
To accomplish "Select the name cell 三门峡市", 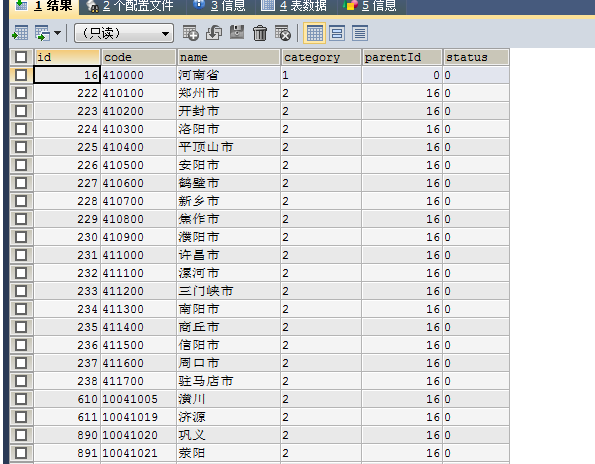I will (228, 291).
